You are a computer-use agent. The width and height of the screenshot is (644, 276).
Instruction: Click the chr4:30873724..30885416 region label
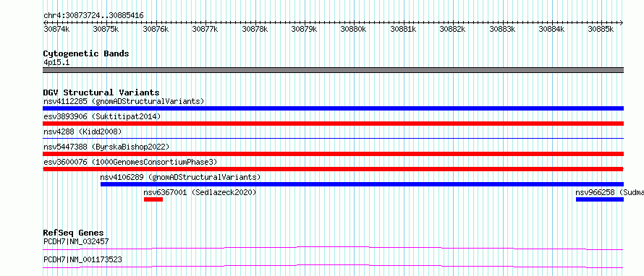[93, 16]
